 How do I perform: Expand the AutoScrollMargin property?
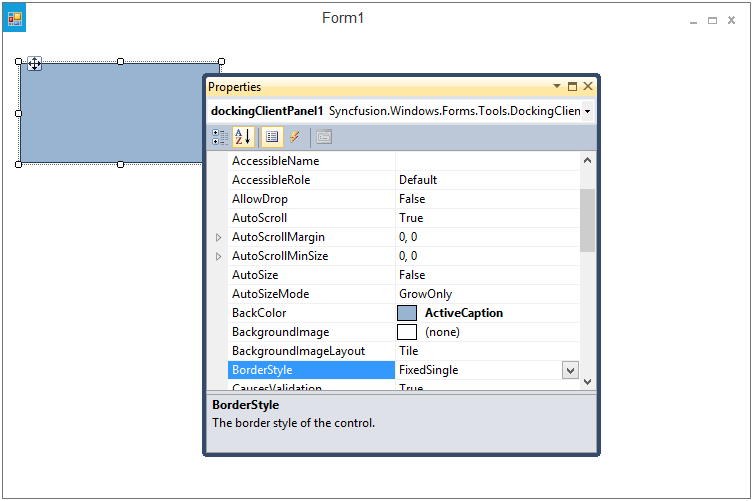point(219,237)
